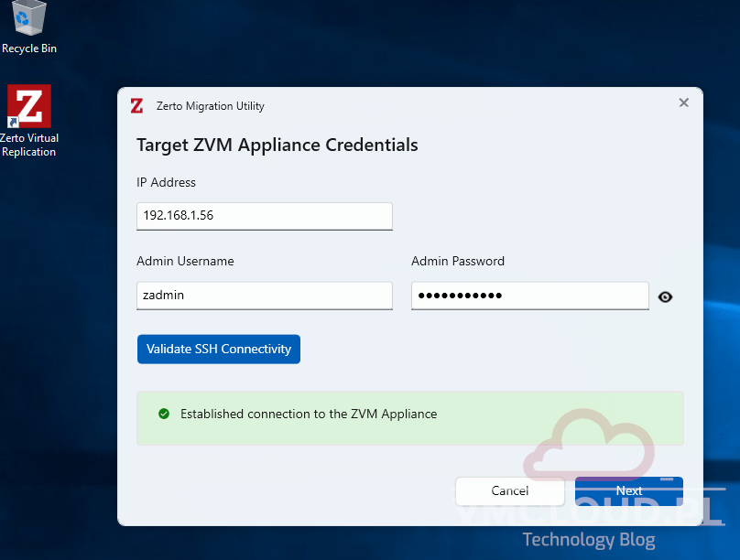Click the Zerto logo in the dialog title bar
The width and height of the screenshot is (740, 560).
point(136,105)
